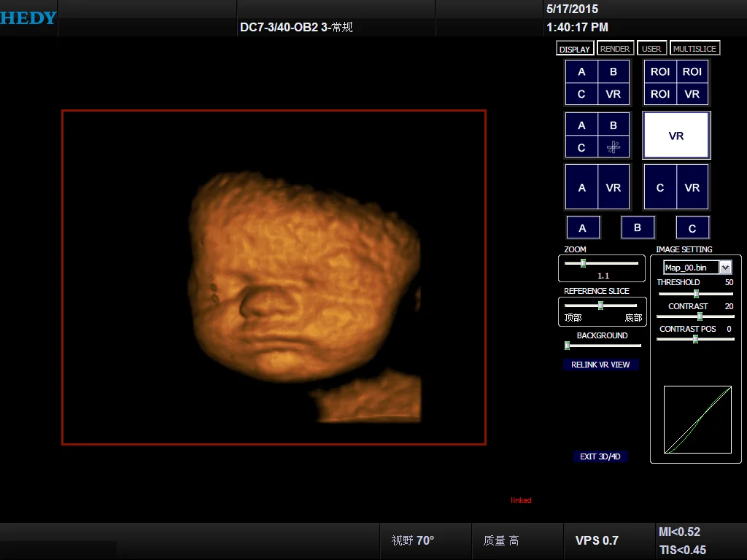Screen dimensions: 747x560
Task: Select the A and VR dual layout
Action: (x=597, y=187)
